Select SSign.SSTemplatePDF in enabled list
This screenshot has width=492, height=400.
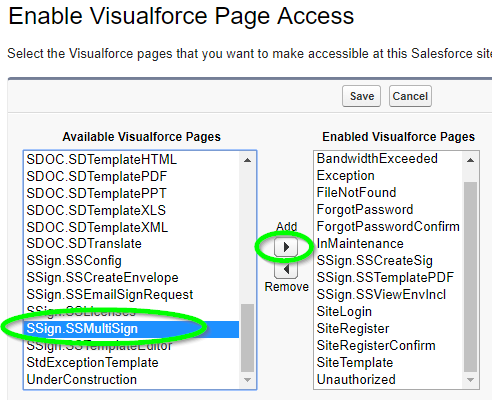coord(389,278)
